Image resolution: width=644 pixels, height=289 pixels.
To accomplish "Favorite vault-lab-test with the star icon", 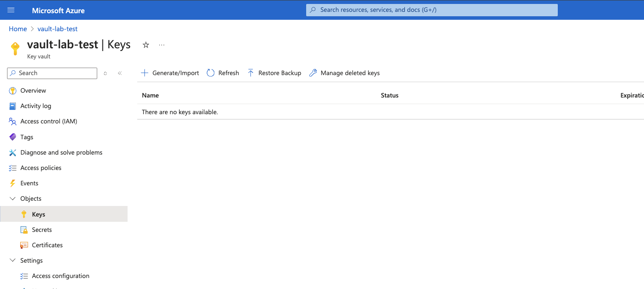I will pyautogui.click(x=146, y=45).
